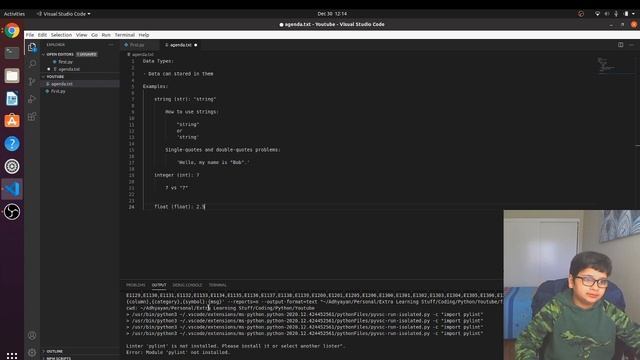
Task: Open the system menu arrow in top bar
Action: click(633, 14)
